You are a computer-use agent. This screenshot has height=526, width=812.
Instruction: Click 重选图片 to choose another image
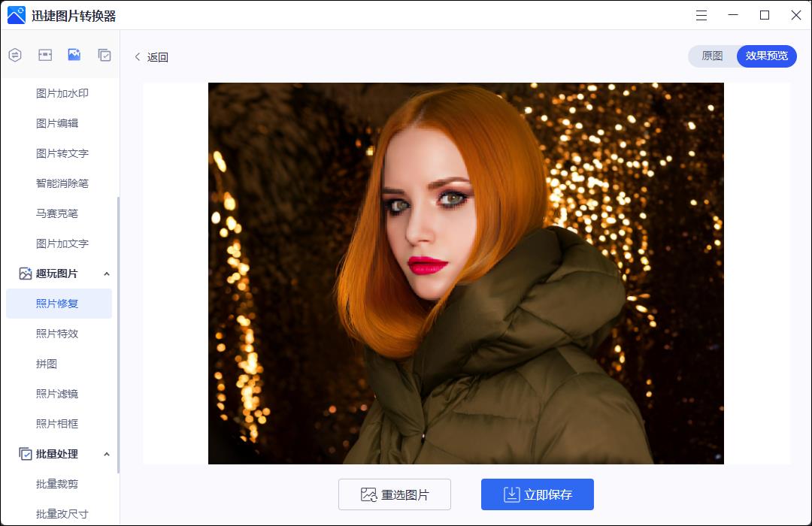tap(395, 494)
